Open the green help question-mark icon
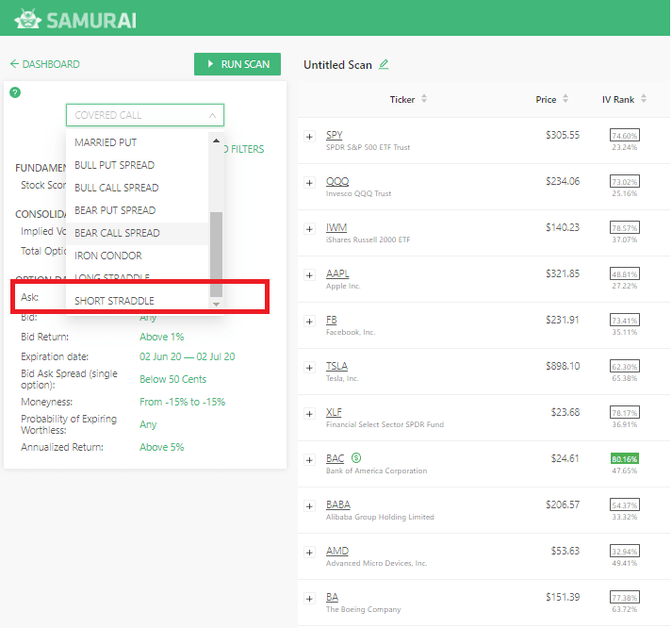Image resolution: width=672 pixels, height=628 pixels. 15,92
